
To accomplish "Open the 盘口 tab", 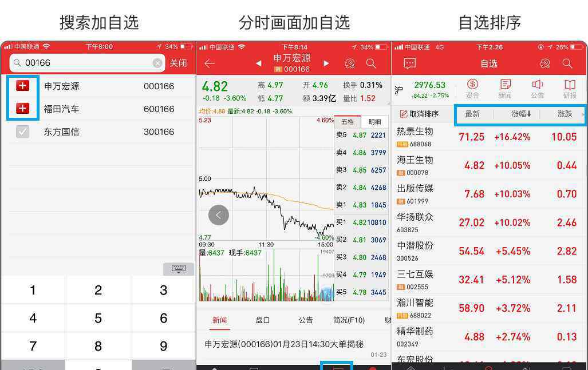I will tap(262, 320).
